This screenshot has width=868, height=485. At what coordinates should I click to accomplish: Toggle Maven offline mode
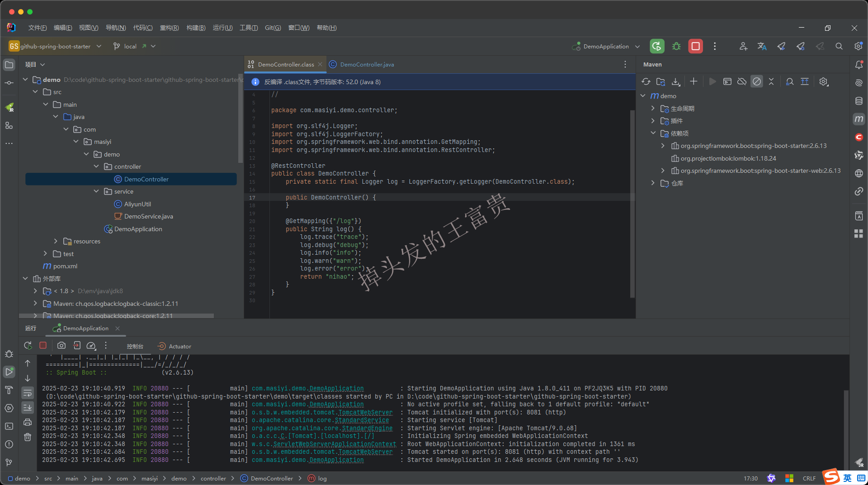tap(742, 82)
